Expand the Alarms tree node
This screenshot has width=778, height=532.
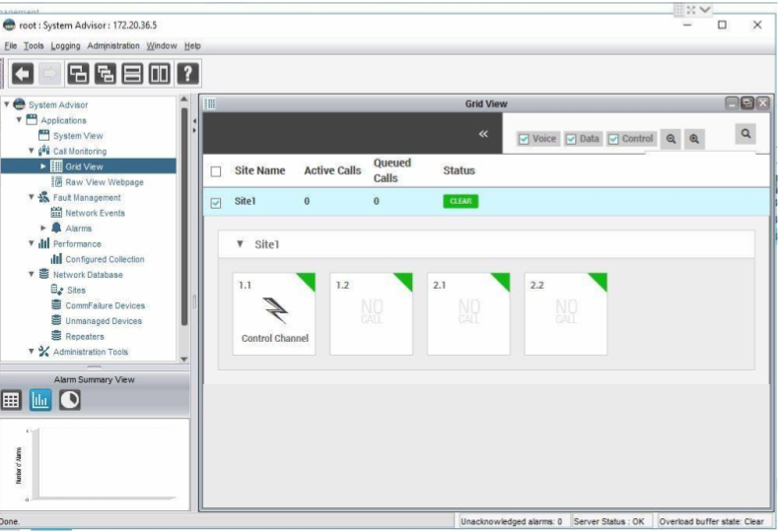point(43,228)
